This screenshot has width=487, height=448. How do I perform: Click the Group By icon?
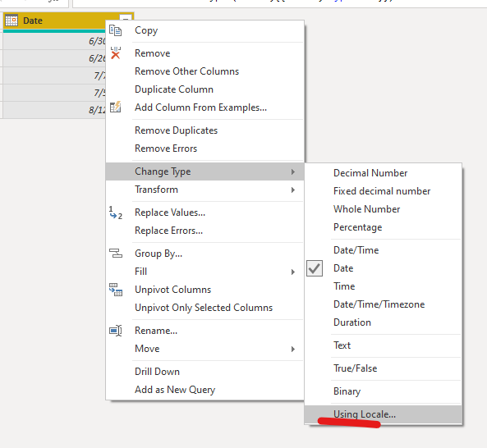click(116, 254)
